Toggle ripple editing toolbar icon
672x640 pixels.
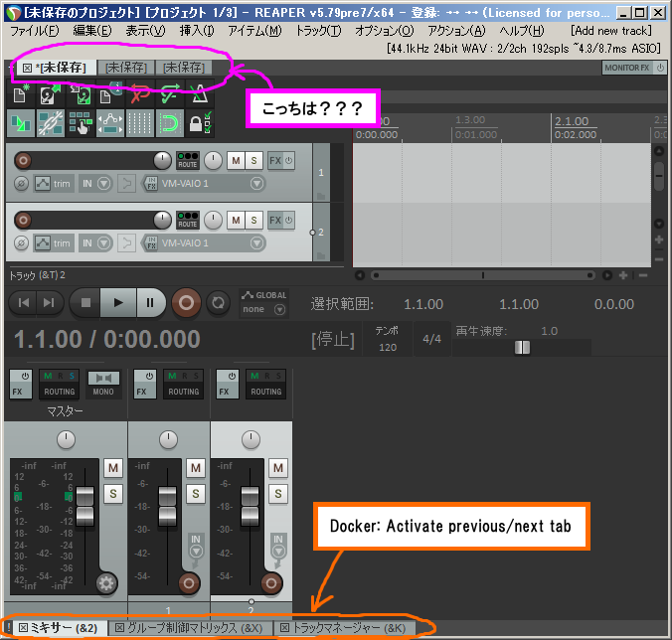[81, 123]
